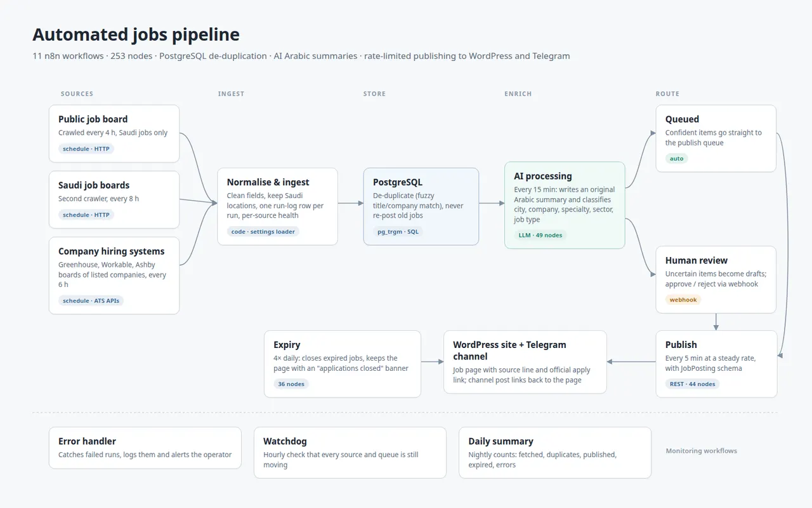Click the STORE column label
Screen dimensions: 812x508
374,94
